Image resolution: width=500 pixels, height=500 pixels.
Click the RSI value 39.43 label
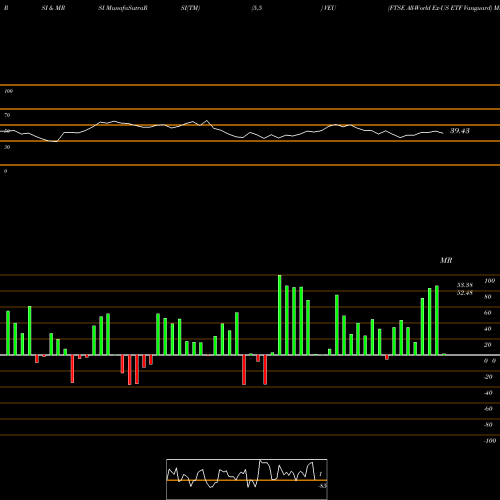coord(460,131)
